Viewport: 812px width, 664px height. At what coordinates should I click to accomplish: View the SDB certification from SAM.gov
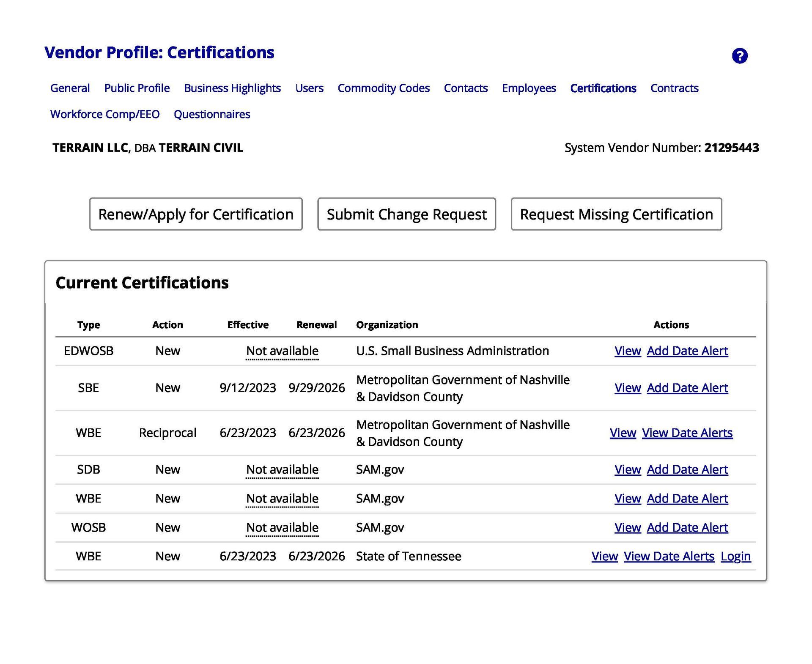627,469
